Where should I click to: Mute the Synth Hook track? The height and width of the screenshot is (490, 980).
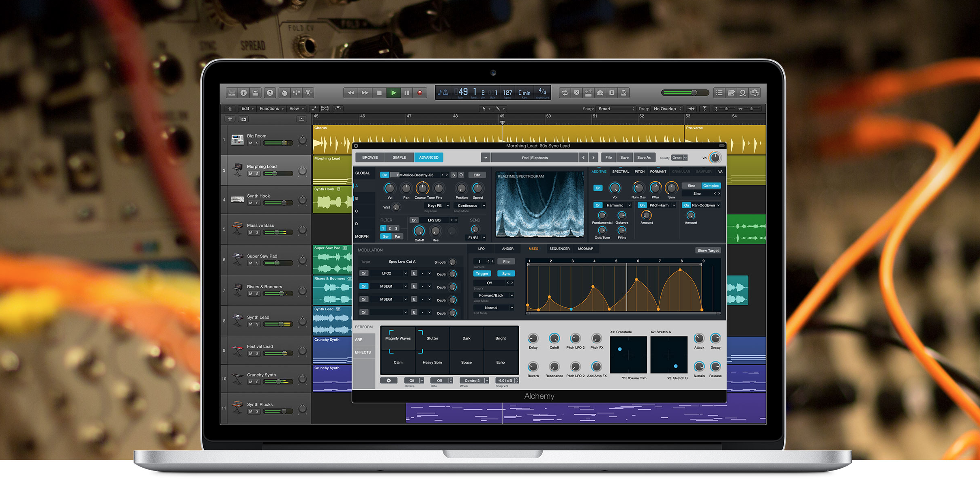pos(251,204)
